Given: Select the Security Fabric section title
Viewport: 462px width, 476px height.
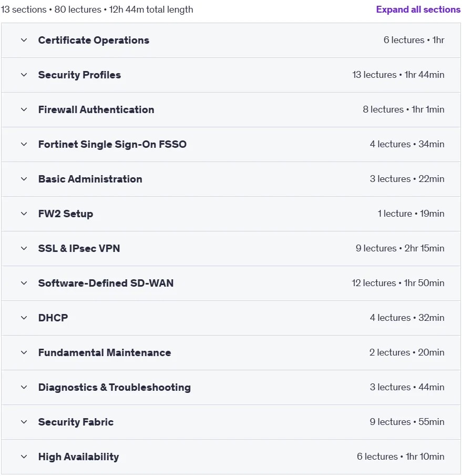Looking at the screenshot, I should [x=76, y=422].
